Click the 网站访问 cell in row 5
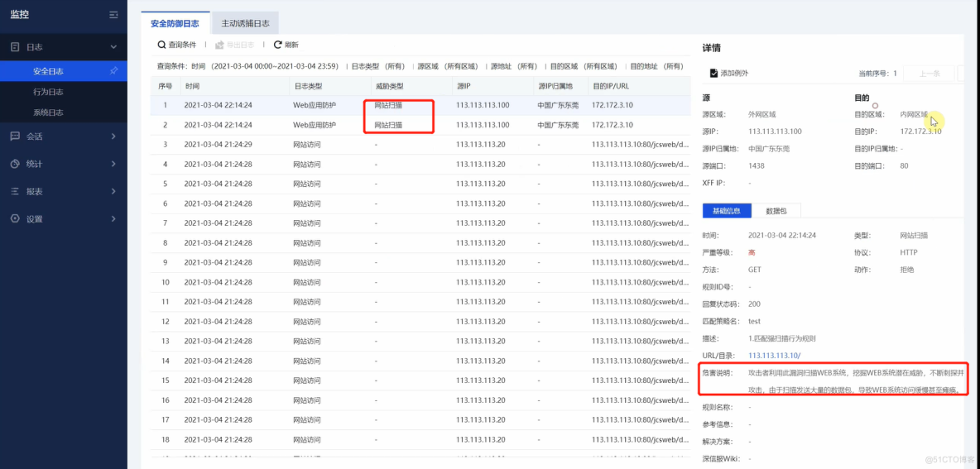The height and width of the screenshot is (469, 980). [307, 184]
